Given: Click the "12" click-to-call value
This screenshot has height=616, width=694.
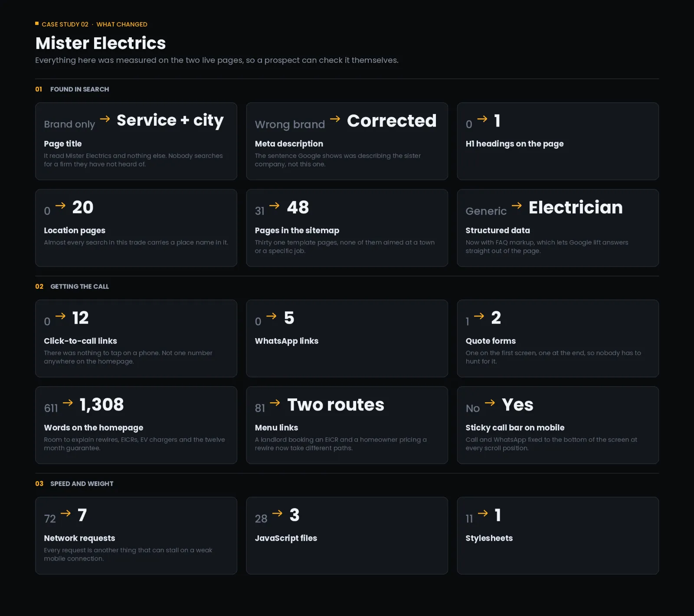Looking at the screenshot, I should tap(81, 318).
